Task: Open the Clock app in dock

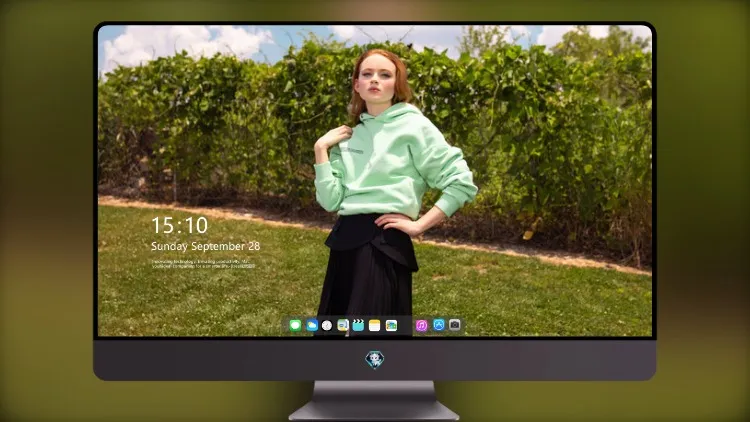Action: (x=327, y=326)
